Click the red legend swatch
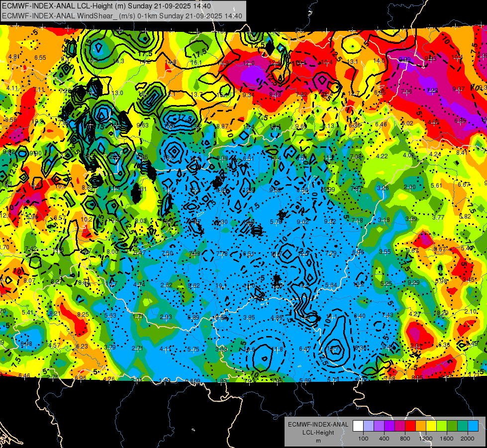Image resolution: width=487 pixels, height=448 pixels. click(x=410, y=426)
